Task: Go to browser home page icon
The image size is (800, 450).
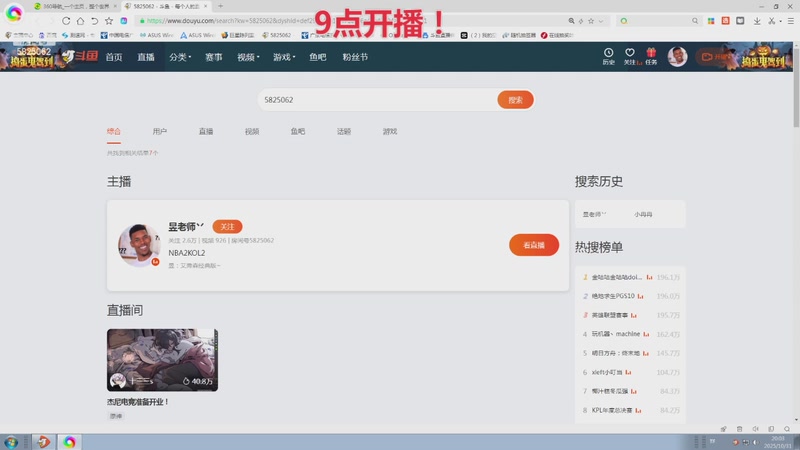Action: click(x=80, y=21)
